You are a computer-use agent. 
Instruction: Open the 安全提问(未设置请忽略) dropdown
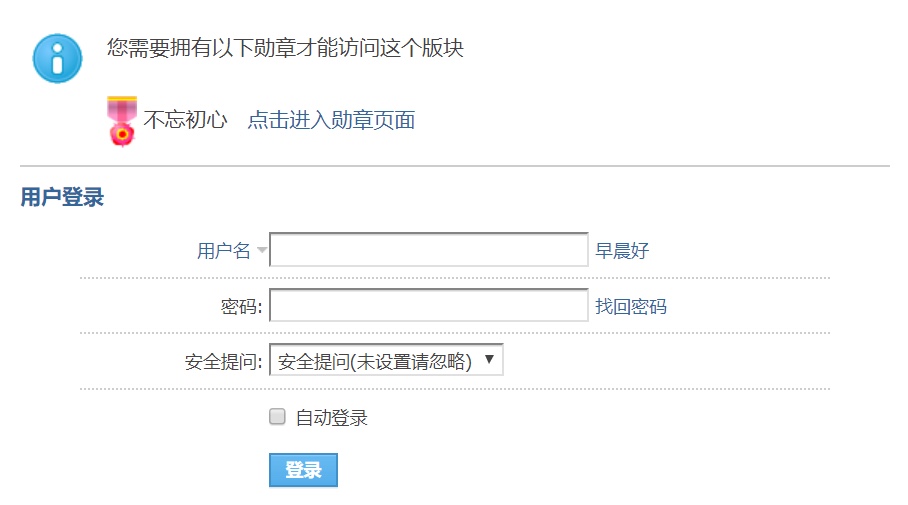(x=386, y=360)
